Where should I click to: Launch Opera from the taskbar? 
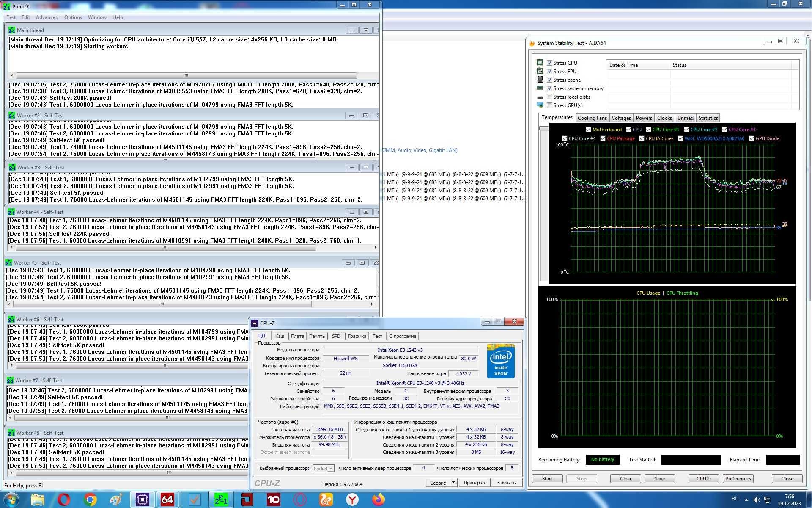point(64,500)
